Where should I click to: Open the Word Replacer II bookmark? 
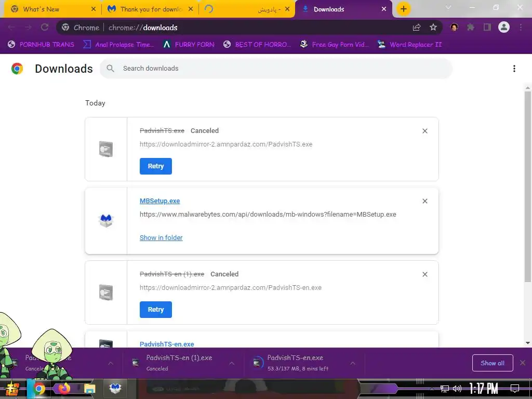[x=410, y=45]
